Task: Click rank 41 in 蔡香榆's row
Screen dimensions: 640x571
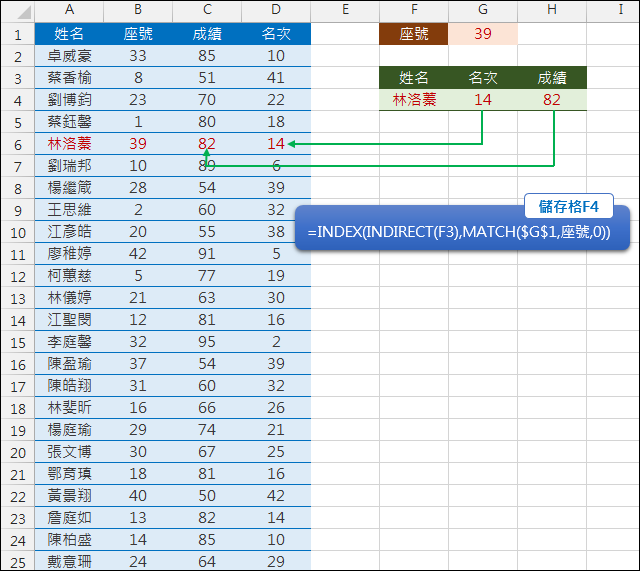Action: (276, 78)
